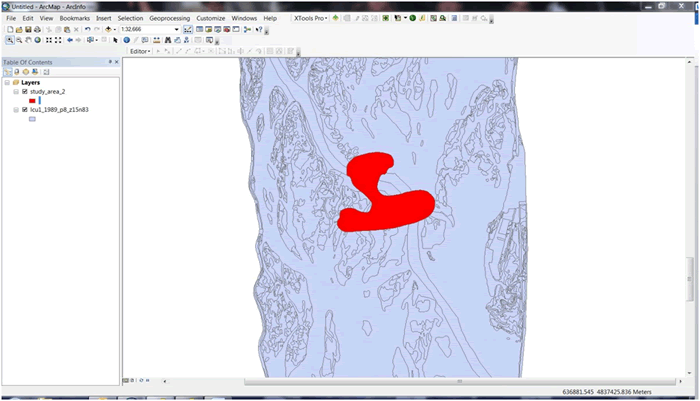
Task: Open the Edit menu
Action: click(x=28, y=18)
